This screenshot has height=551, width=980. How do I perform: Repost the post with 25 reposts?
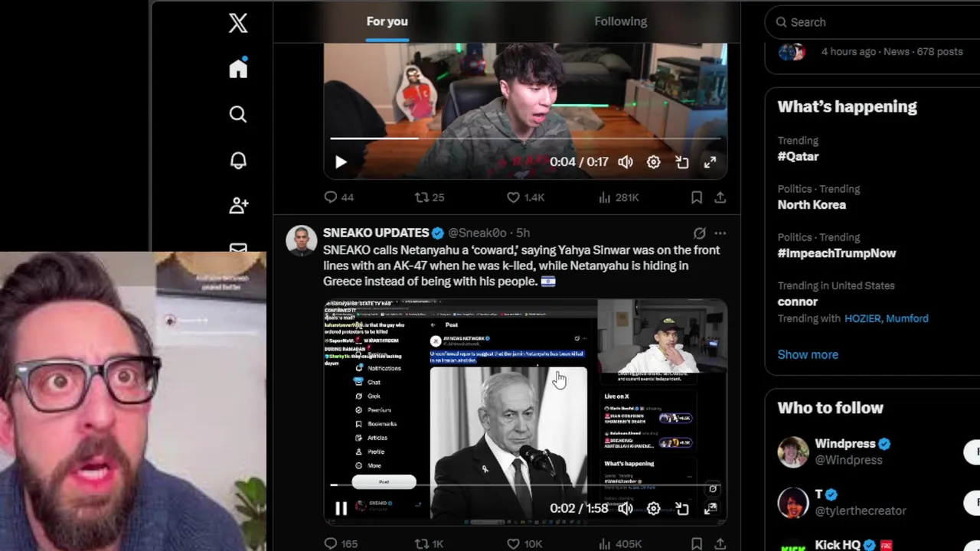tap(429, 197)
